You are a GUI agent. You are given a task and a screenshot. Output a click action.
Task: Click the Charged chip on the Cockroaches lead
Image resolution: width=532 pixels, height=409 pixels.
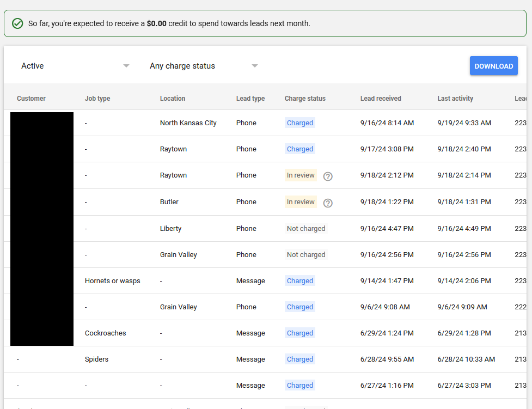(299, 333)
